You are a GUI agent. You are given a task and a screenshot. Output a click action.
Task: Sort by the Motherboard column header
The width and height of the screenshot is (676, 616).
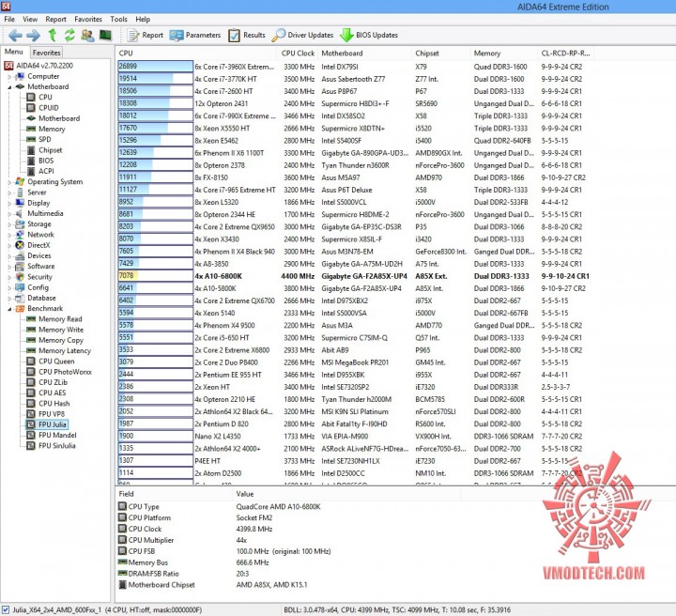[x=364, y=53]
